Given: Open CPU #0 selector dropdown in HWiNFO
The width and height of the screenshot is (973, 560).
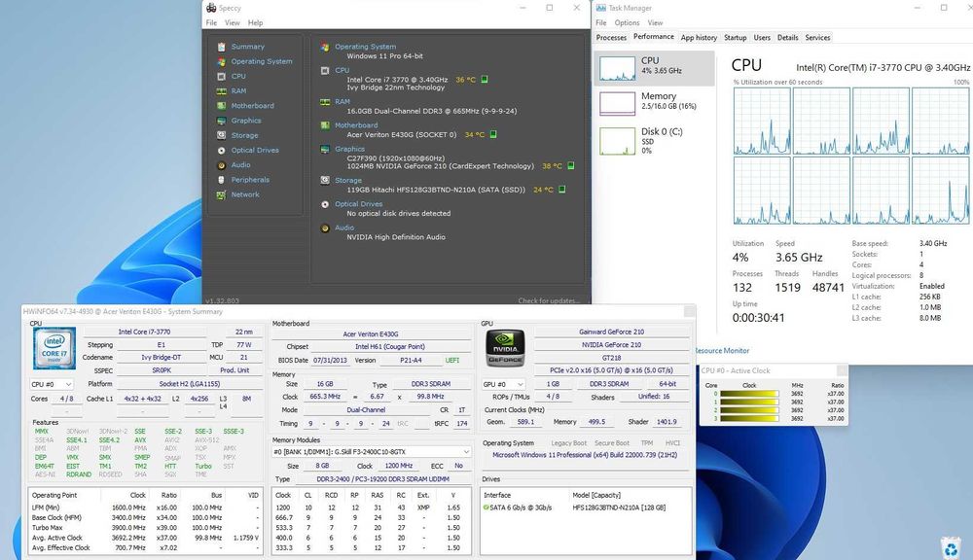Looking at the screenshot, I should (52, 384).
